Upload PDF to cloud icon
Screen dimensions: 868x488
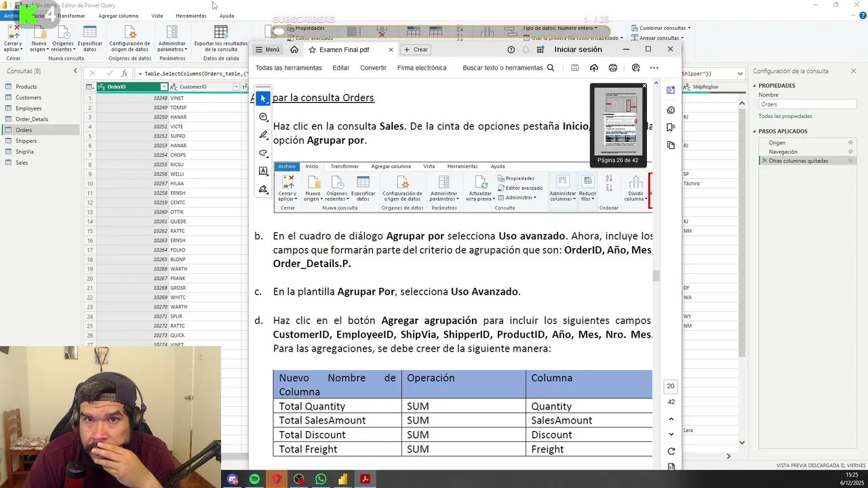[594, 68]
